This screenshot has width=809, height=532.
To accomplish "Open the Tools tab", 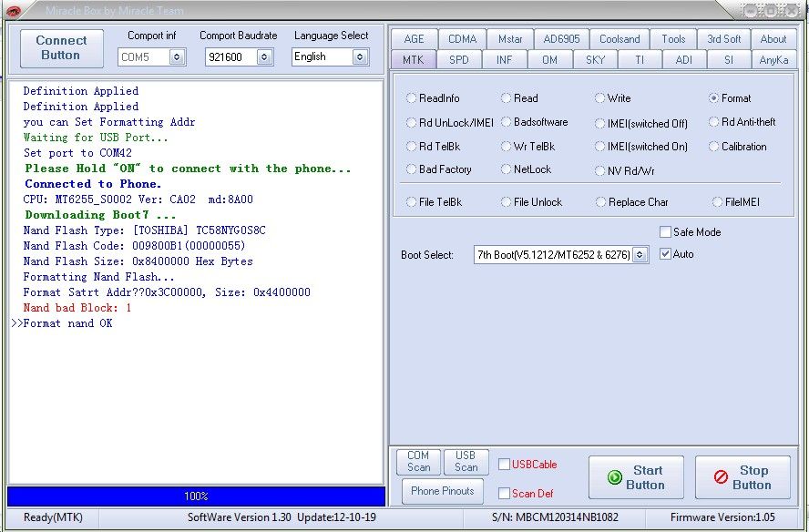I will 673,38.
